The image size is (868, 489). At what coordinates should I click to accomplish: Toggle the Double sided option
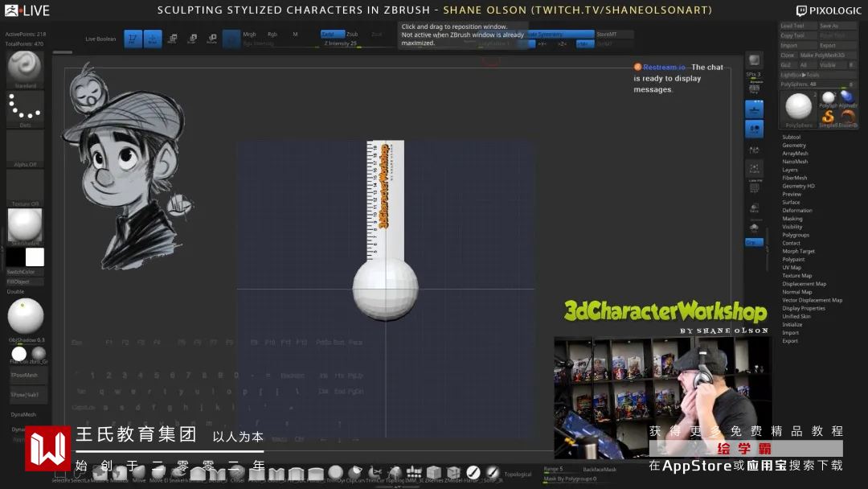click(15, 292)
